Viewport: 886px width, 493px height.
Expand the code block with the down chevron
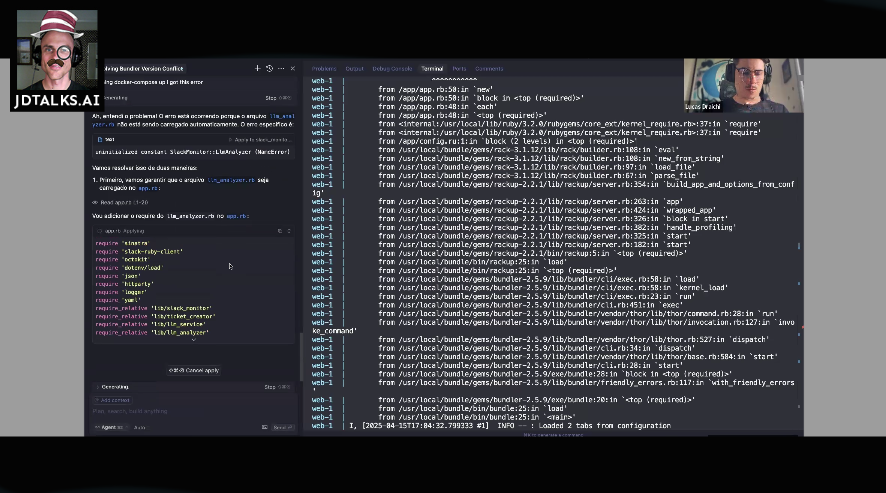coord(193,340)
